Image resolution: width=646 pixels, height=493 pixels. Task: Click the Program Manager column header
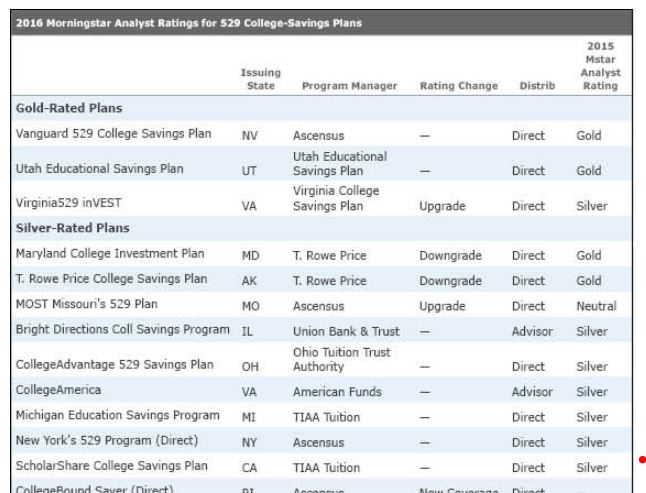[349, 86]
